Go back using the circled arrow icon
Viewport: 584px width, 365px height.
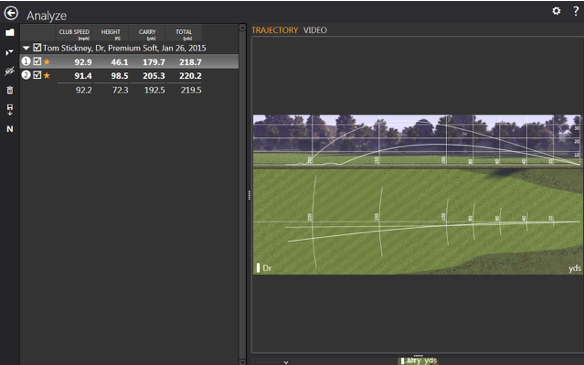[x=11, y=13]
